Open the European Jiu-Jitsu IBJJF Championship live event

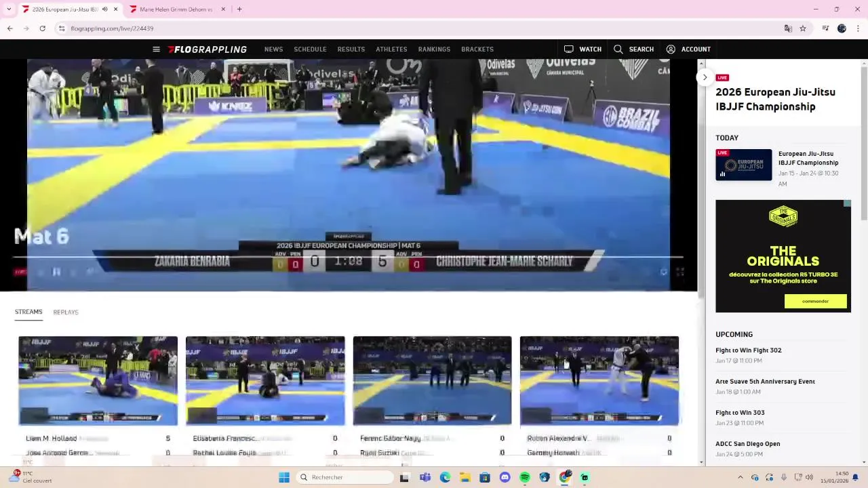click(x=808, y=158)
